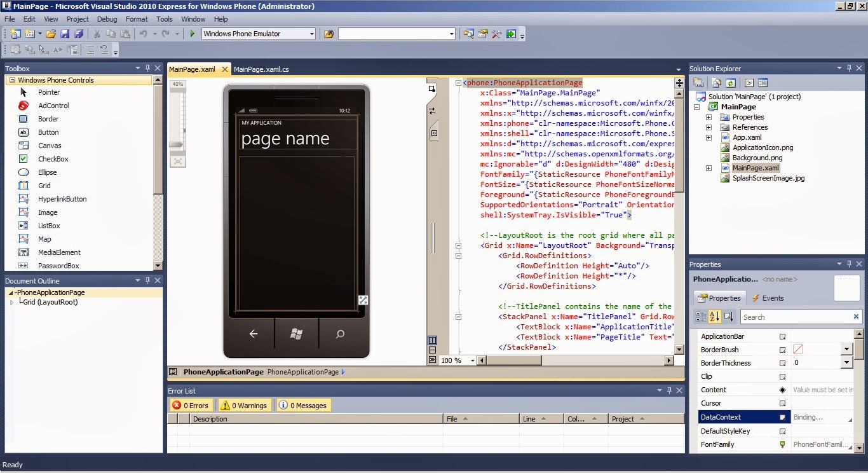
Task: Click the Find in Files toolbar icon
Action: click(329, 34)
